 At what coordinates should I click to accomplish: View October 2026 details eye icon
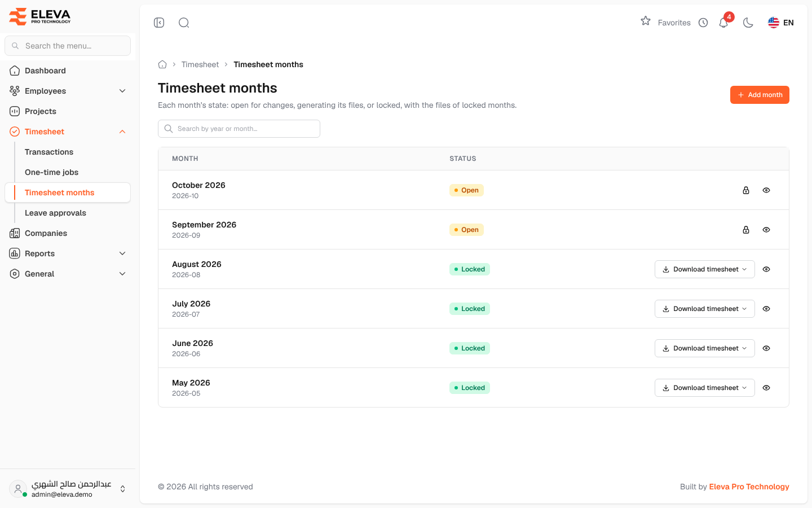(766, 190)
